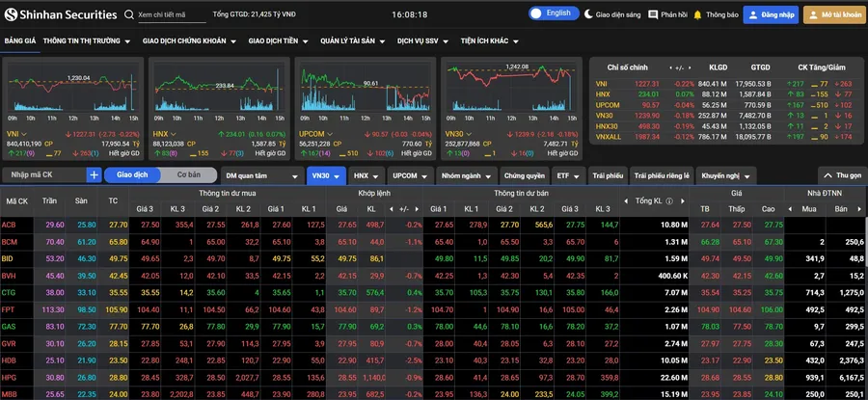This screenshot has height=400, width=868.
Task: Click HNX30 row in Chỉ số chính table
Action: pyautogui.click(x=725, y=126)
